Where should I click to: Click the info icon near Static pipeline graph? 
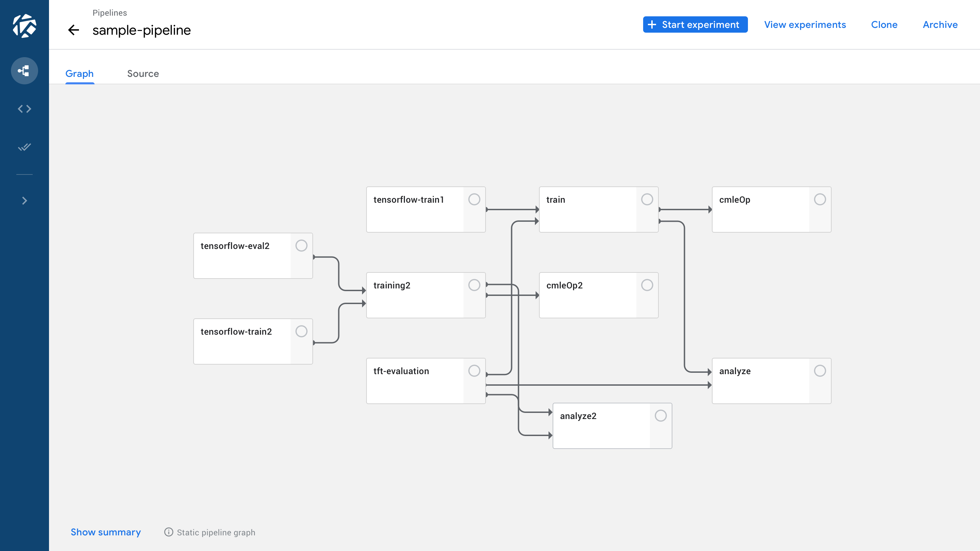[x=168, y=532]
